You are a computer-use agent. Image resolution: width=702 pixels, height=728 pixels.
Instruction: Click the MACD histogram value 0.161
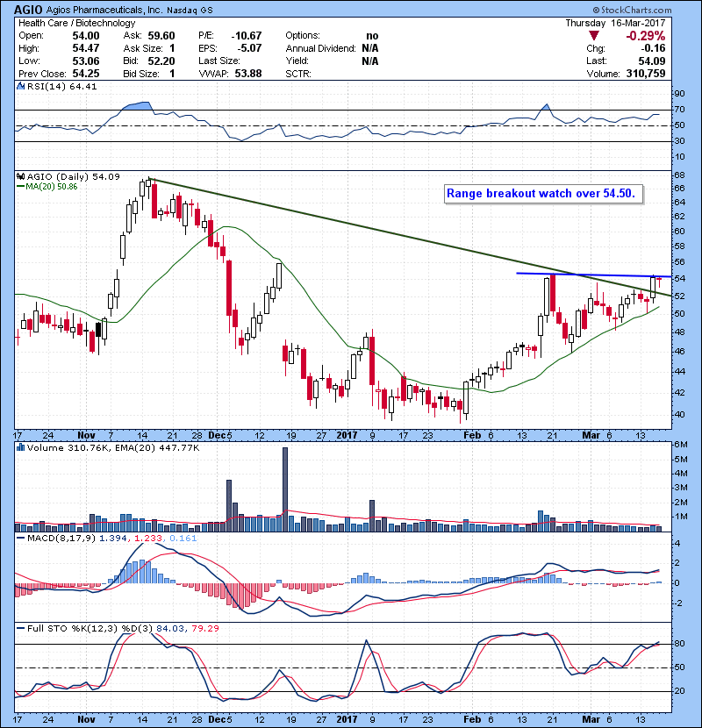[183, 539]
